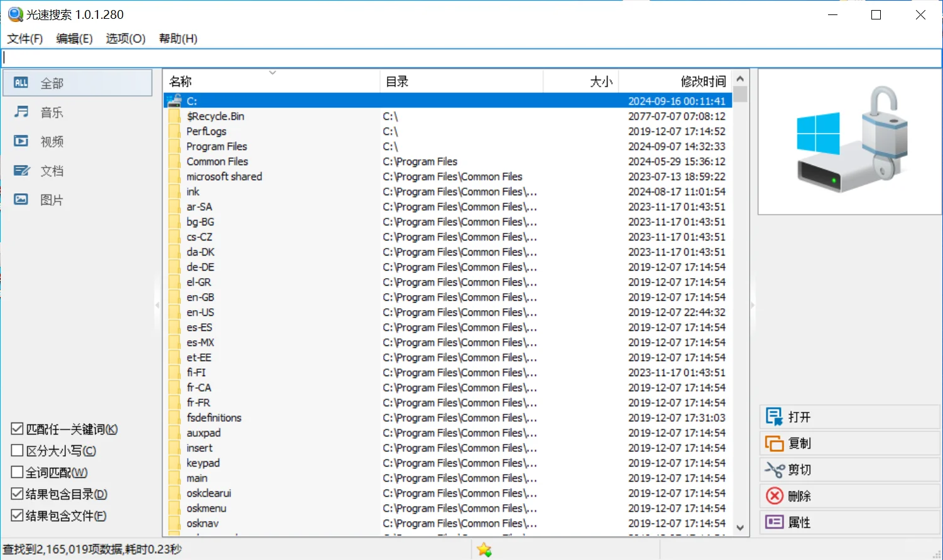The image size is (943, 560).
Task: Select the auxpad folder row
Action: (x=448, y=433)
